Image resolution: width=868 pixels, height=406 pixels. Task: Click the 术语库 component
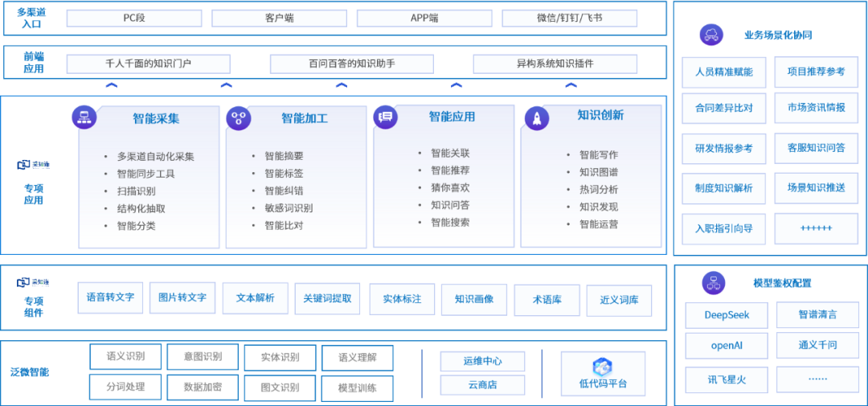tap(547, 300)
